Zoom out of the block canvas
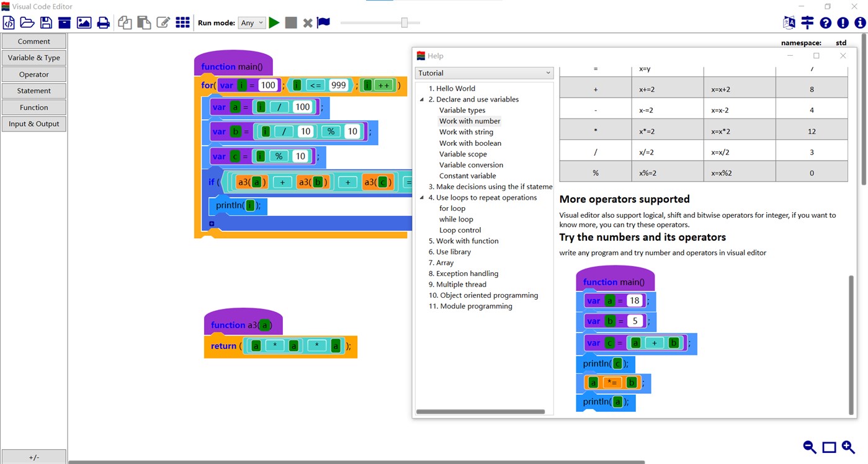The width and height of the screenshot is (868, 464). 809,447
